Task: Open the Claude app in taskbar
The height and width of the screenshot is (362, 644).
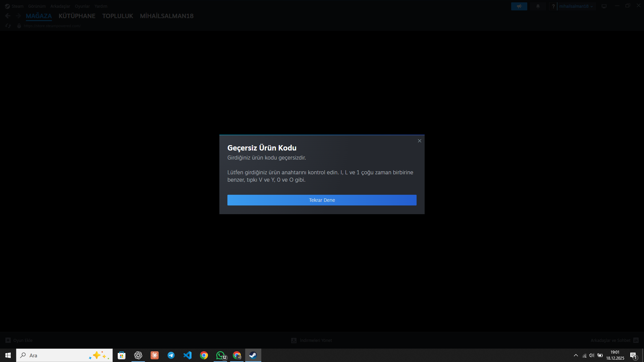Action: click(x=155, y=355)
